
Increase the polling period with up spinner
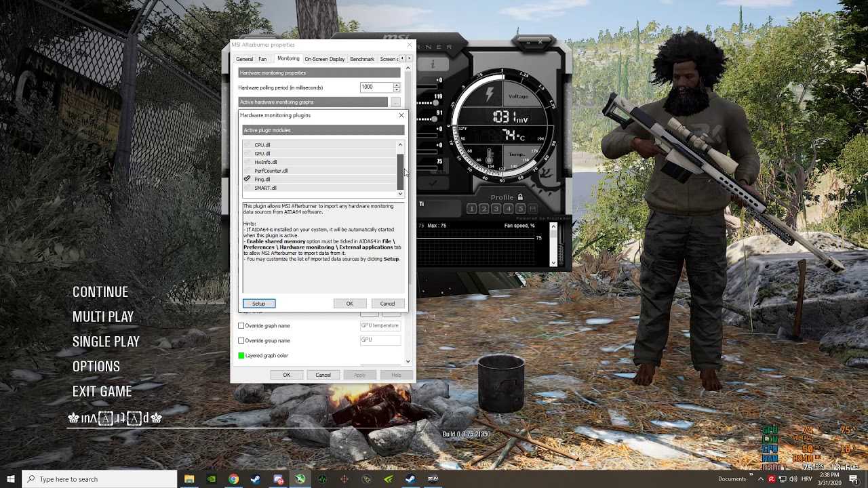click(397, 85)
